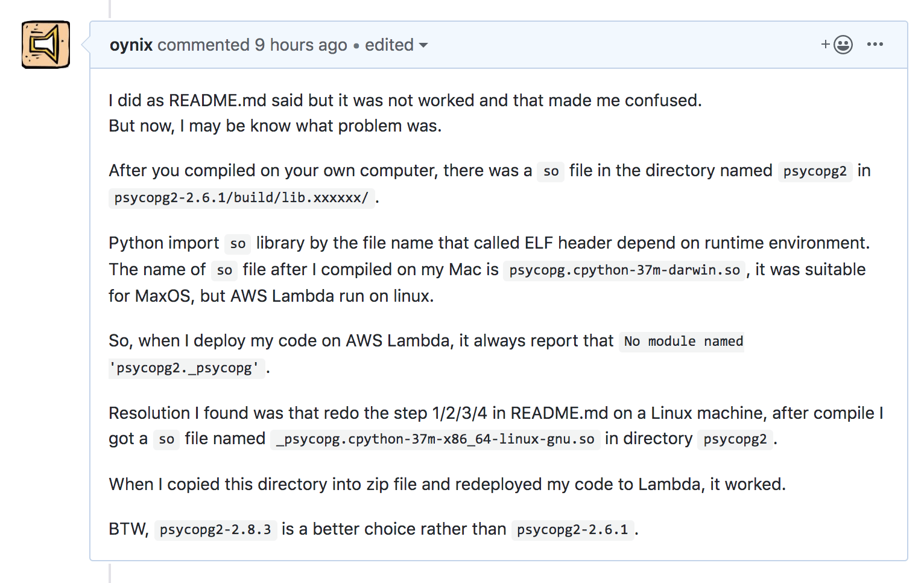Viewport: 924px width, 583px height.
Task: Open the add reaction smiley menu
Action: pyautogui.click(x=837, y=45)
